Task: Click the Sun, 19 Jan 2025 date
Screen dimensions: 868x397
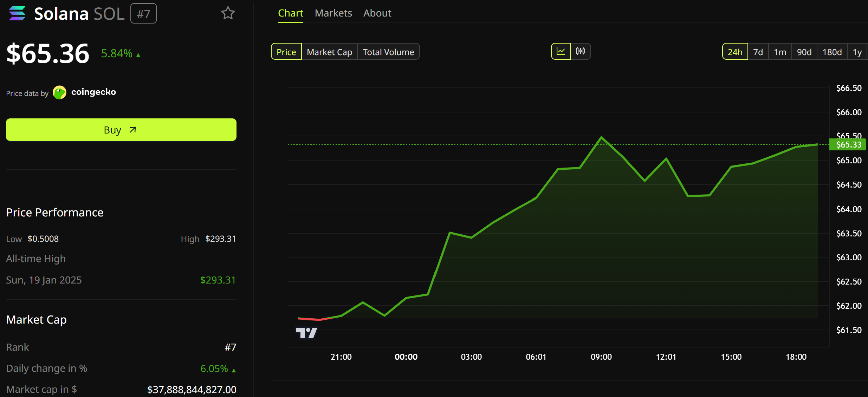Action: (44, 280)
